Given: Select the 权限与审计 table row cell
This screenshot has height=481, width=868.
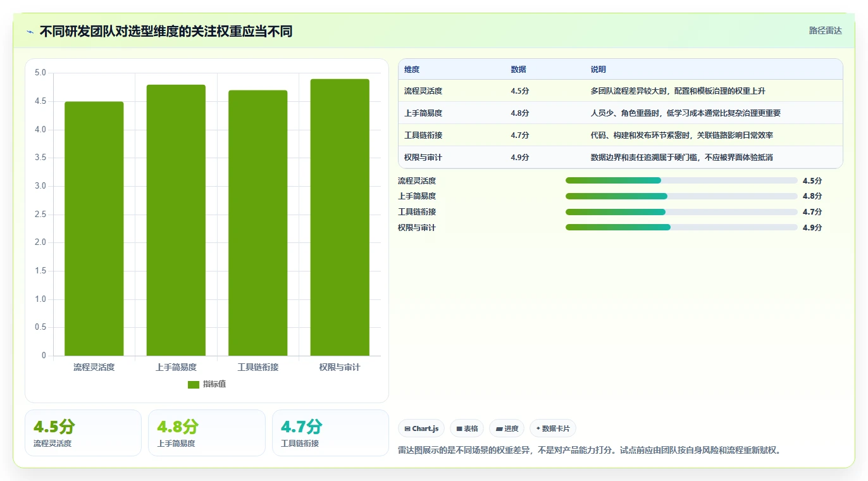Looking at the screenshot, I should point(423,157).
